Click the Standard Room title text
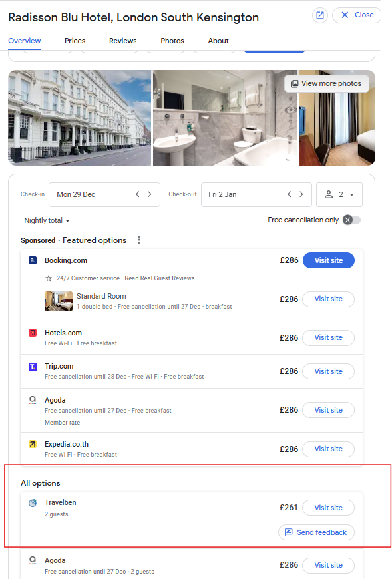Screen dimensions: 392x579 tap(101, 296)
